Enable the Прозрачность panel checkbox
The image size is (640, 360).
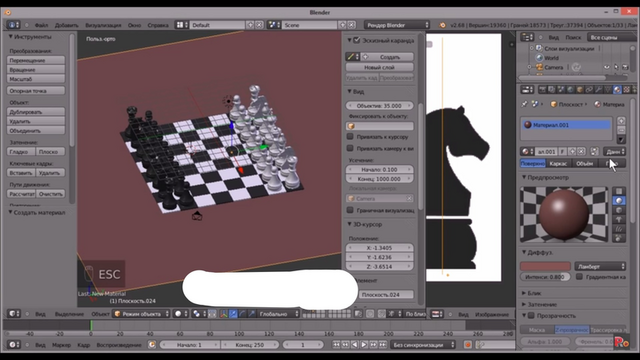pyautogui.click(x=531, y=315)
